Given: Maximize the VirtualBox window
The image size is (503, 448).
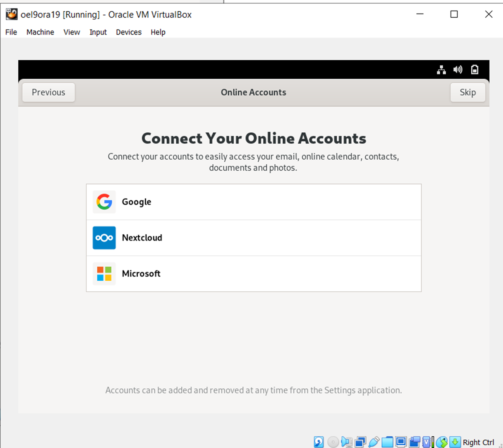Looking at the screenshot, I should click(454, 14).
